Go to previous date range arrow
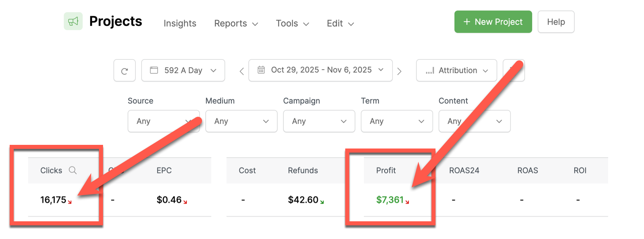644x239 pixels. tap(242, 71)
